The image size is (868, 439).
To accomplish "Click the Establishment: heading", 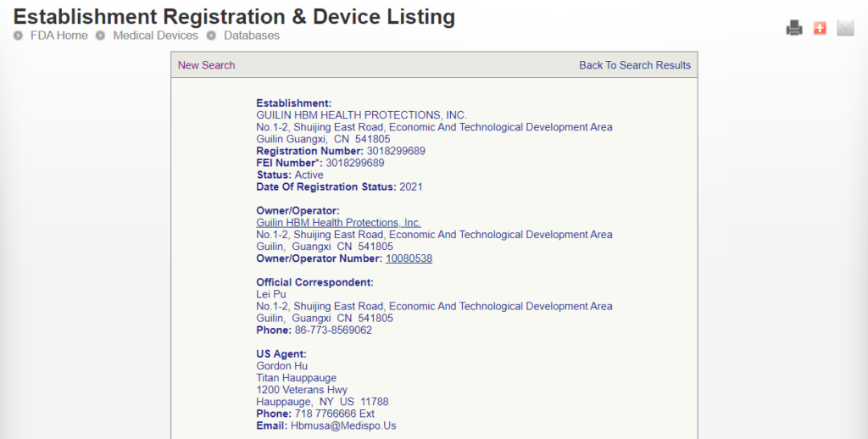I will pos(293,103).
